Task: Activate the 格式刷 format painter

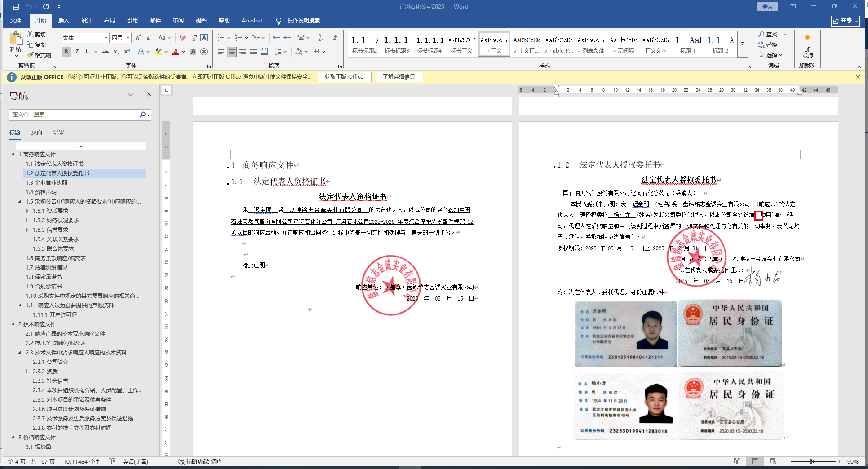Action: (x=39, y=55)
